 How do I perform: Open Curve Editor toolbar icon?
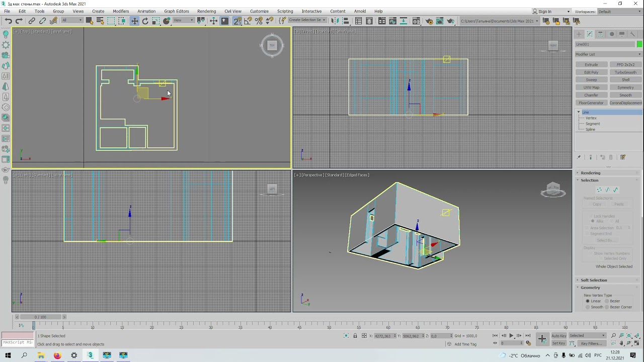(x=393, y=21)
